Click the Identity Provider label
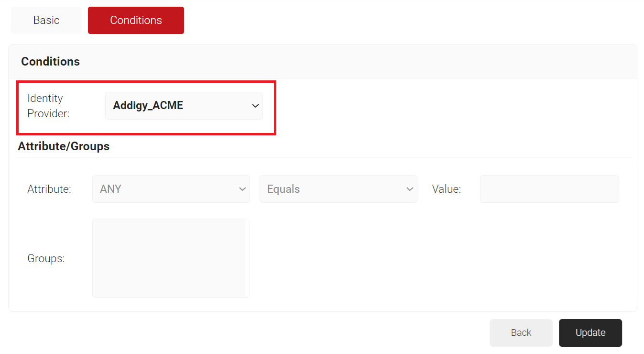This screenshot has width=644, height=354. click(x=48, y=106)
